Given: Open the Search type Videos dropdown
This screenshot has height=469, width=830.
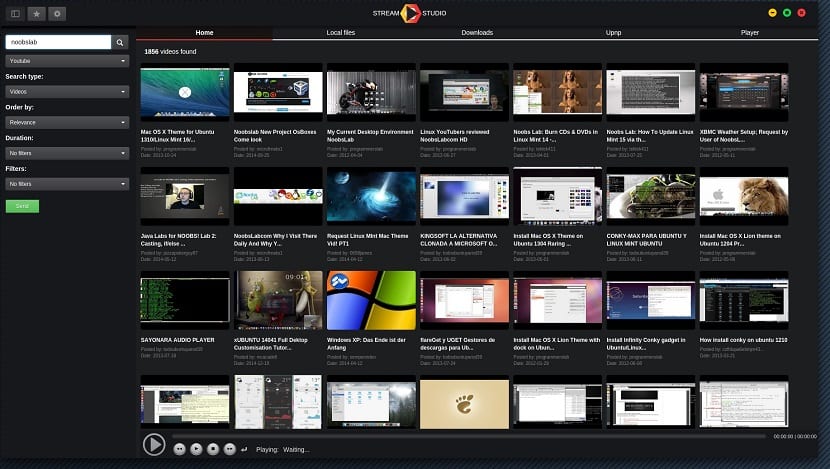Looking at the screenshot, I should pos(67,92).
